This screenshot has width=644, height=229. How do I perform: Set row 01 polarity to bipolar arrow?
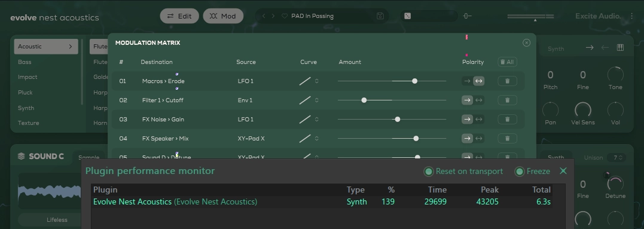point(478,81)
